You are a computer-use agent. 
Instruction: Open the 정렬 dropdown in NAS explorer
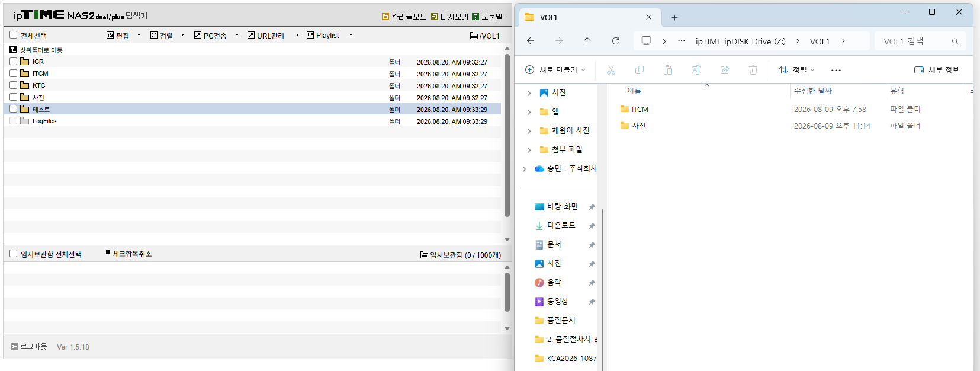point(168,36)
